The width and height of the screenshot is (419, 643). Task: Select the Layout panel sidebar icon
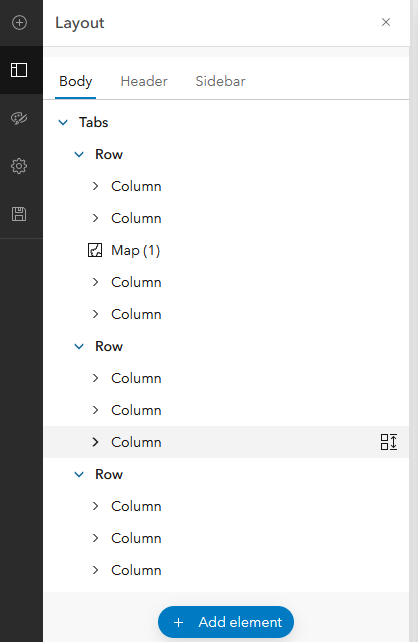click(x=19, y=70)
